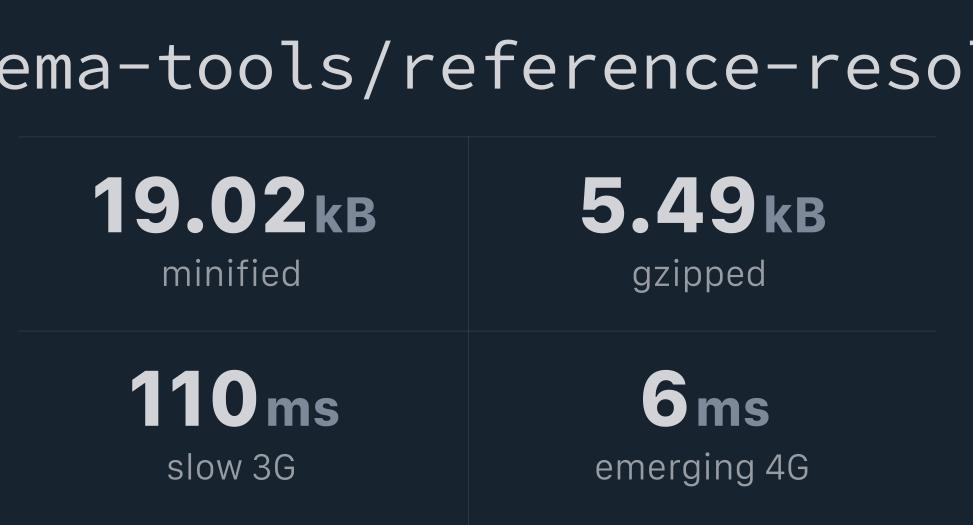
Task: Click the ms unit beside 110
Action: point(302,408)
